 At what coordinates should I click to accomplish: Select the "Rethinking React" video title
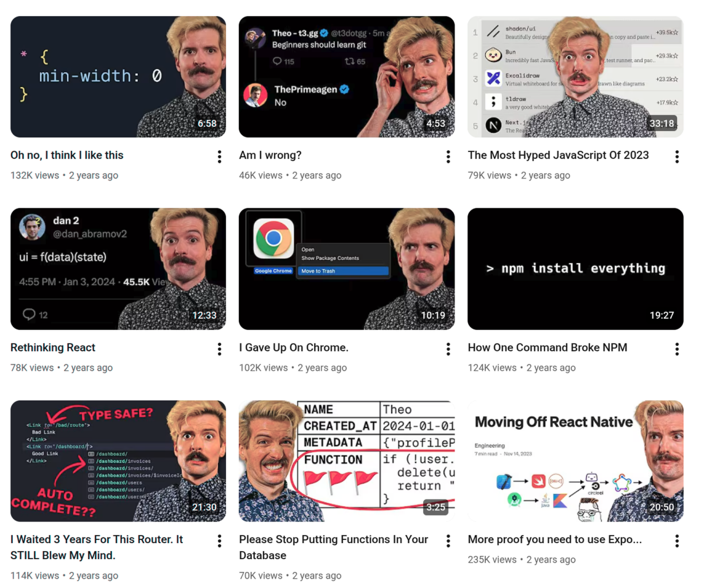(x=53, y=347)
